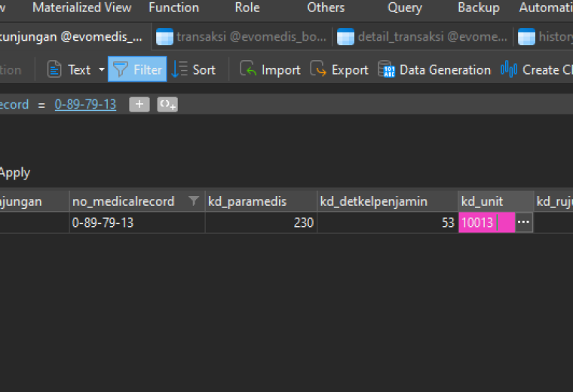Click the Import icon
This screenshot has height=392, width=573.
[248, 69]
